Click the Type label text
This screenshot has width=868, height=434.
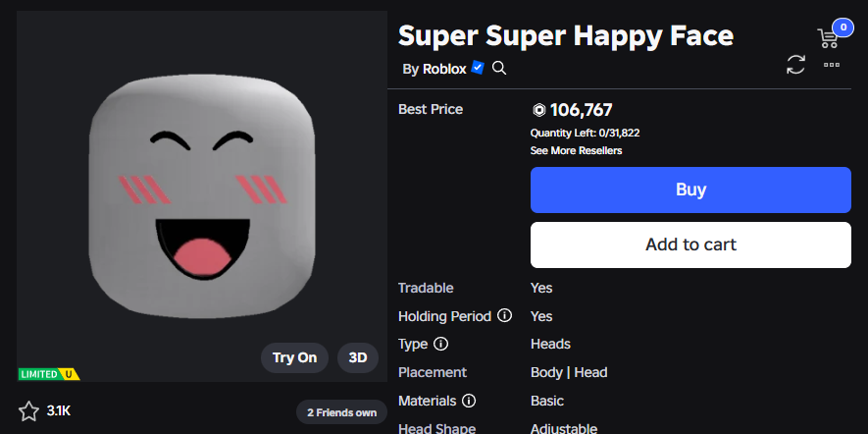tap(413, 345)
